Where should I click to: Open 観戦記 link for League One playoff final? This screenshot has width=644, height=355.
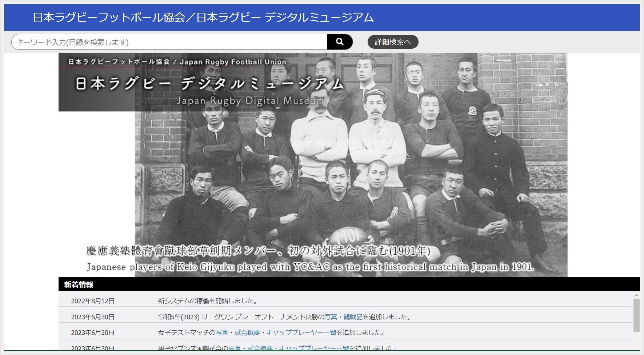tap(353, 317)
